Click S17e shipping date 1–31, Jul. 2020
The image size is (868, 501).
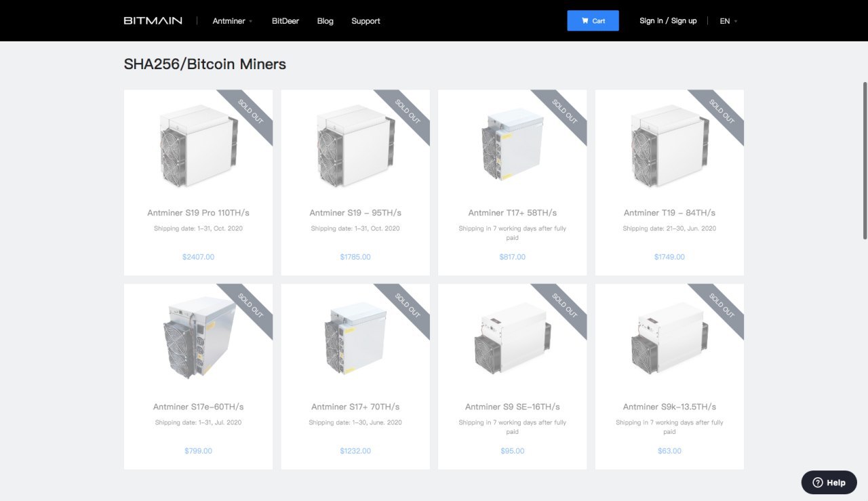(198, 422)
